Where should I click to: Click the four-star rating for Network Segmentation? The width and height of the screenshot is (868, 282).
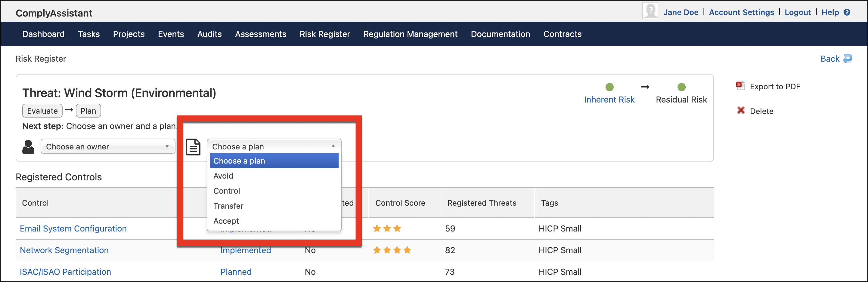(x=392, y=250)
